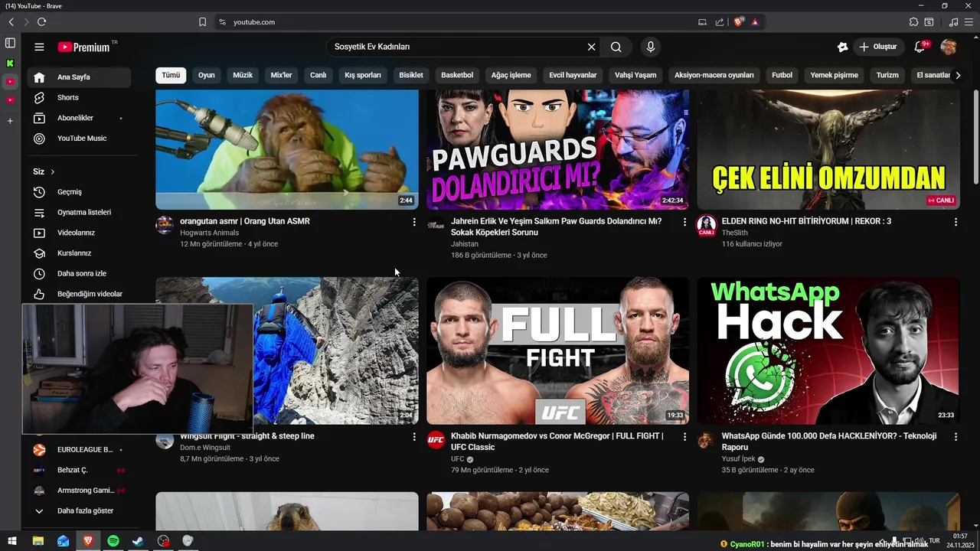Viewport: 980px width, 551px height.
Task: Start voice search with microphone icon
Action: [x=651, y=47]
